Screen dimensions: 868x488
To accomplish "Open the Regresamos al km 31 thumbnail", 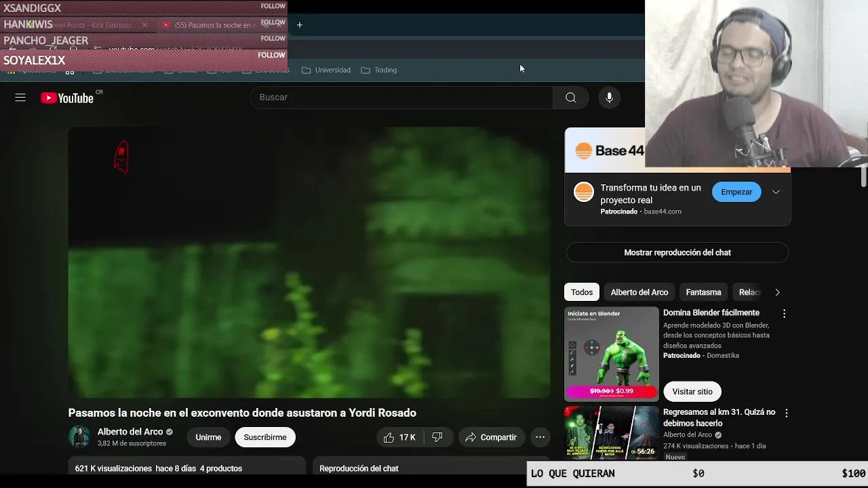I will pos(612,432).
